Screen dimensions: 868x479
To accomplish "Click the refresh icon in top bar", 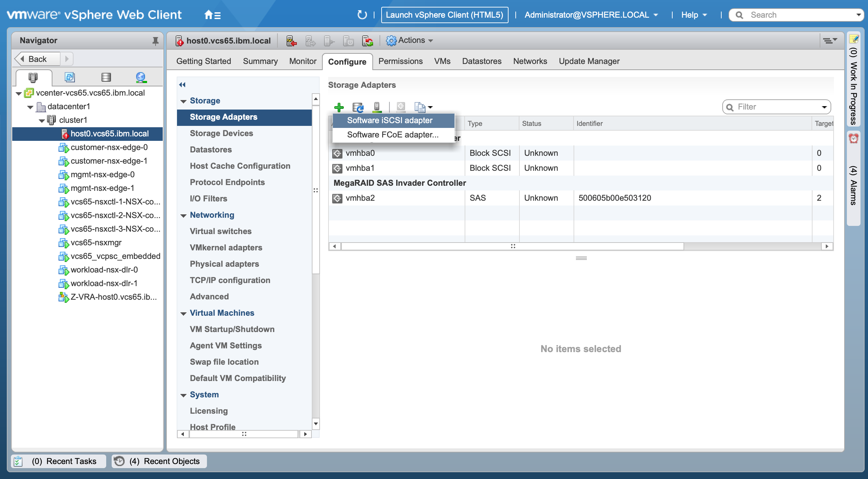I will click(x=362, y=15).
